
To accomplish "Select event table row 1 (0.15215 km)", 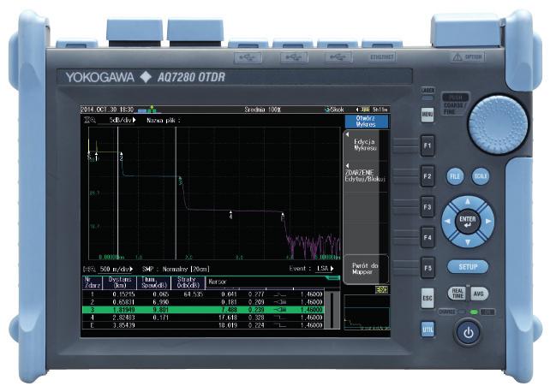I will click(203, 294).
